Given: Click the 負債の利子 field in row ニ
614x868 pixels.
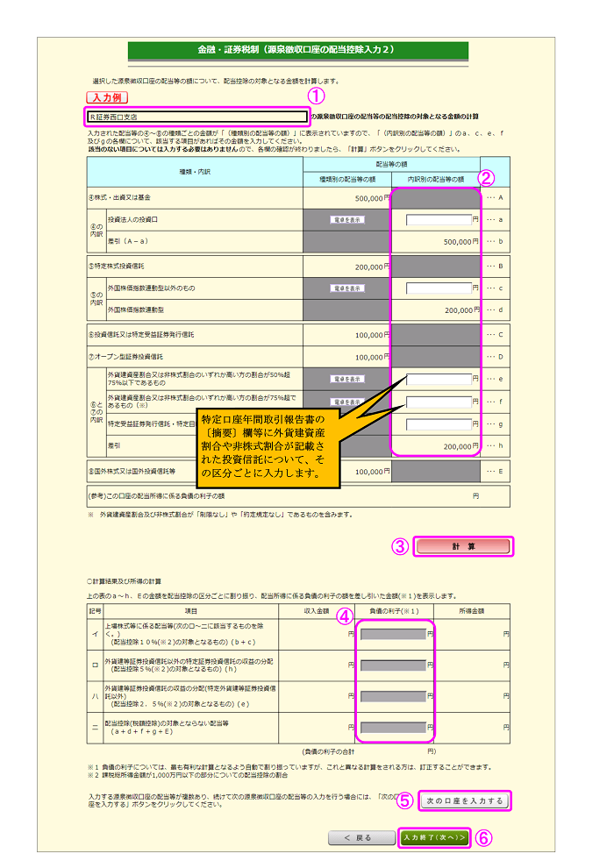Looking at the screenshot, I should pos(393,728).
